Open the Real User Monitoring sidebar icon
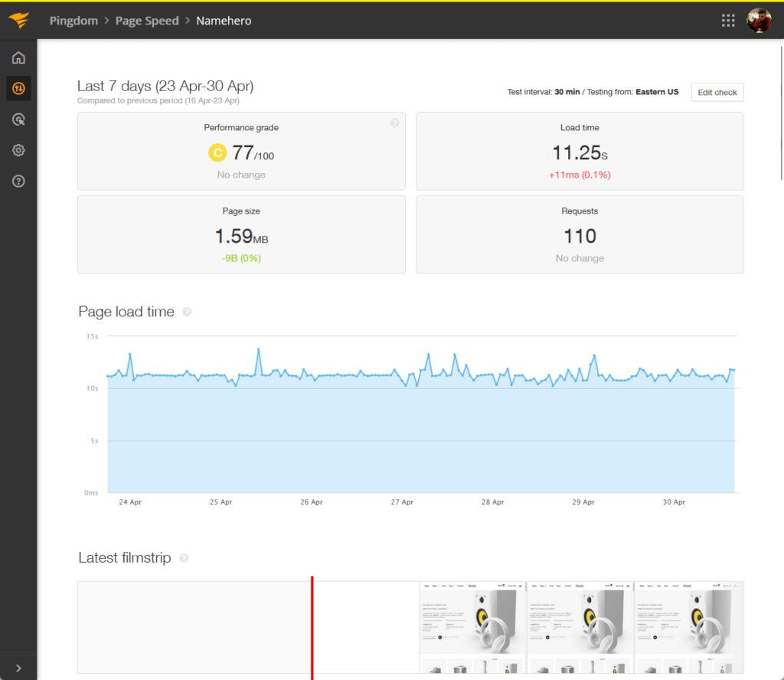Screen dimensions: 784x680 click(18, 119)
